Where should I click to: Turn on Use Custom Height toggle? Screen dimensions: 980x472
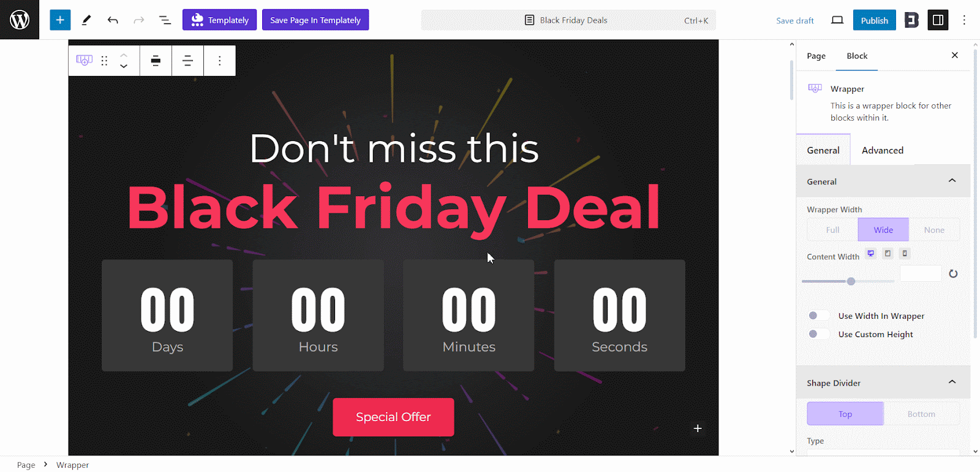[818, 334]
